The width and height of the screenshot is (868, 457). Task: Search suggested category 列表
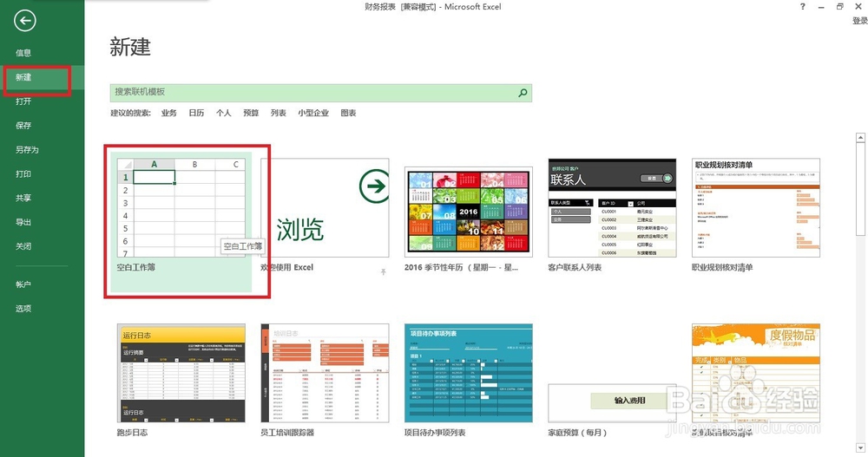coord(279,113)
